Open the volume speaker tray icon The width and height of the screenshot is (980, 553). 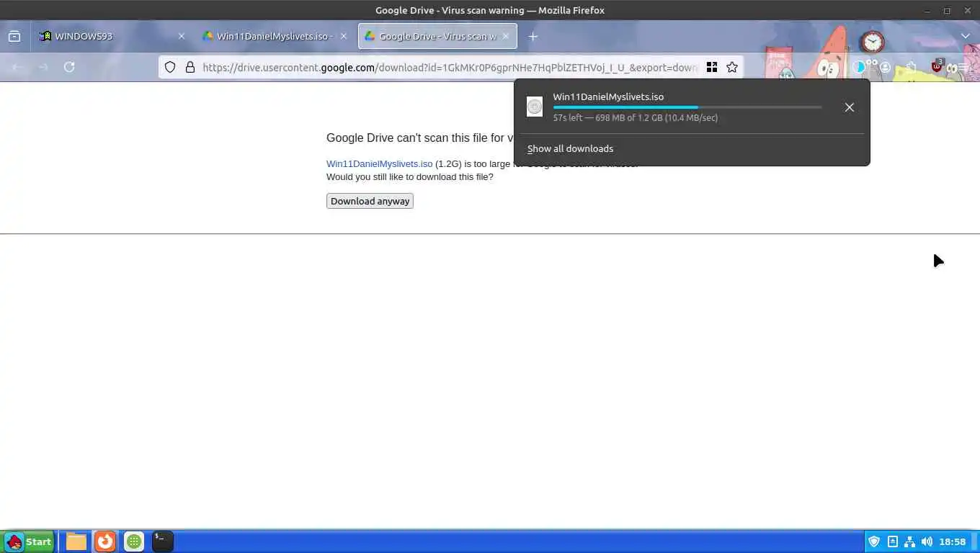pos(927,541)
